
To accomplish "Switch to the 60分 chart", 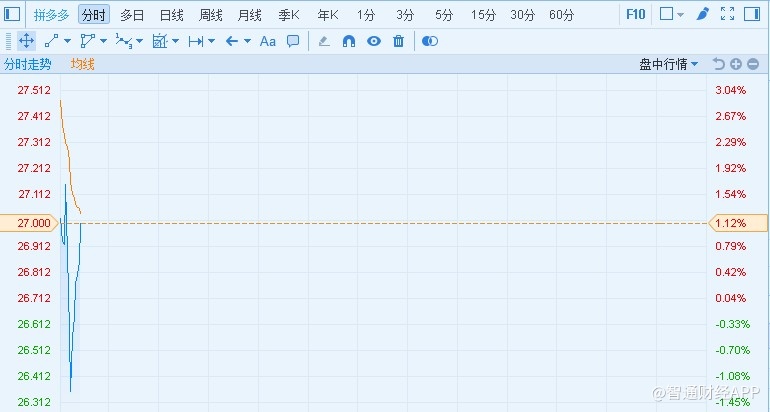I will [x=562, y=15].
